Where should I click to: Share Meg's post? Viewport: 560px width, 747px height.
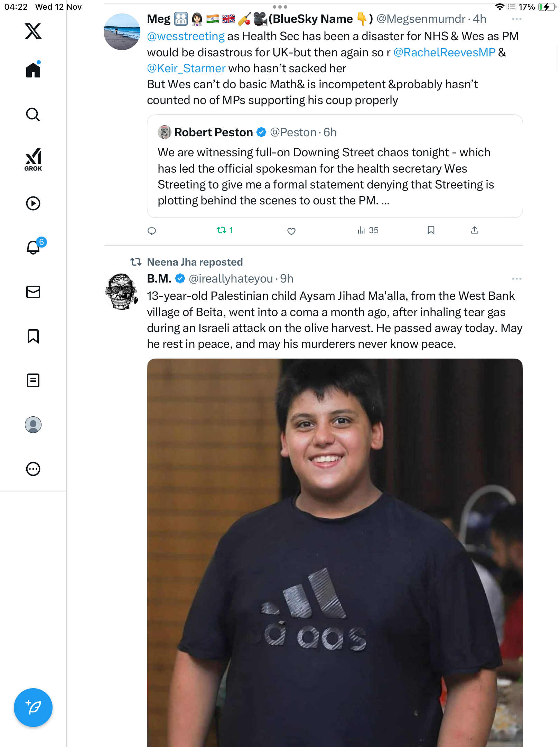[x=475, y=230]
